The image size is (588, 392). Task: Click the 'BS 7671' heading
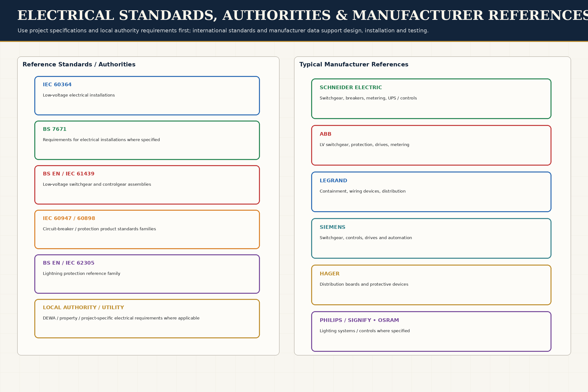pyautogui.click(x=54, y=129)
